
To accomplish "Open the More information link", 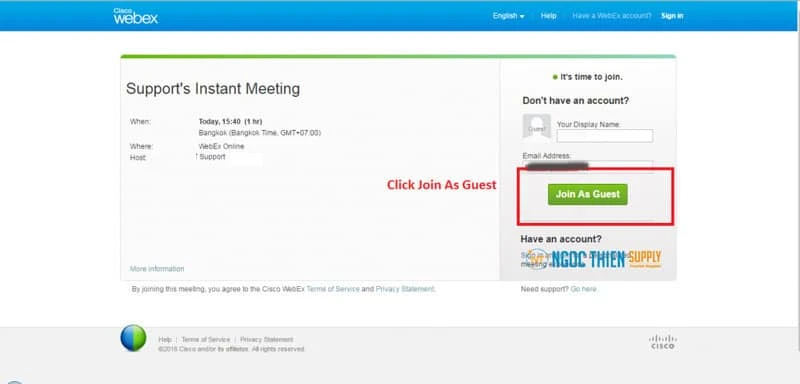I will click(x=157, y=269).
